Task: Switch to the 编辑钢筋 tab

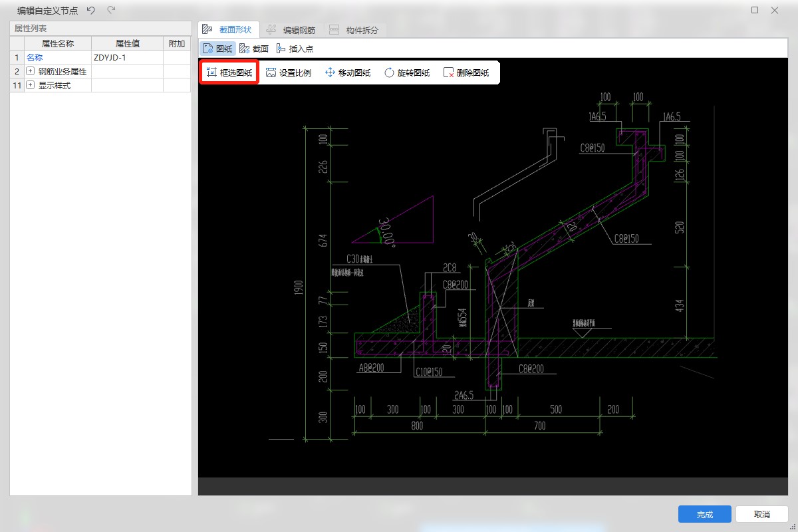Action: click(291, 30)
